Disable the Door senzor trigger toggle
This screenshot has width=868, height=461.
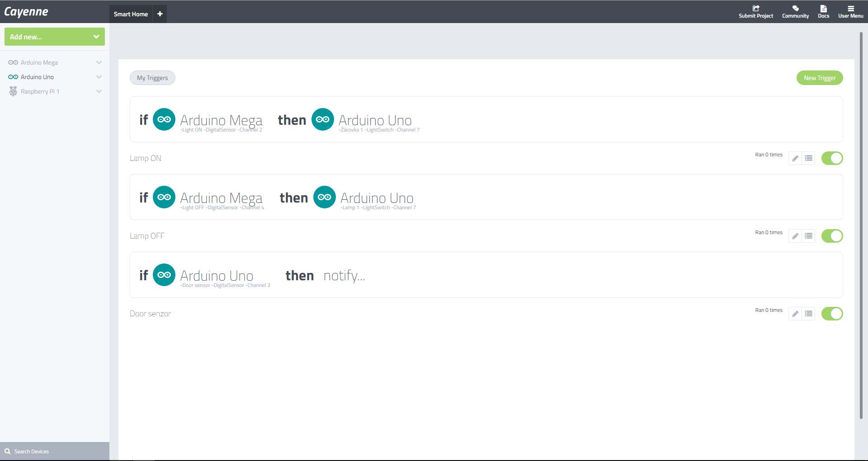coord(832,314)
